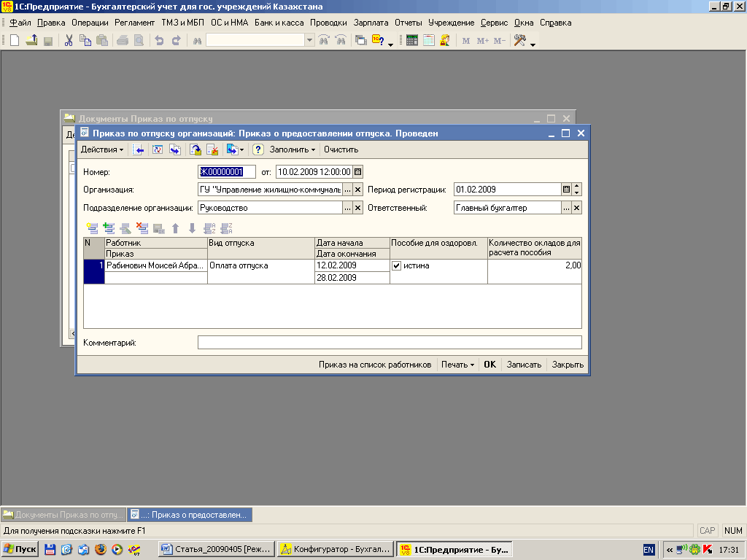Viewport: 747px width, 560px height.
Task: Open the Сервис menu
Action: [x=494, y=23]
